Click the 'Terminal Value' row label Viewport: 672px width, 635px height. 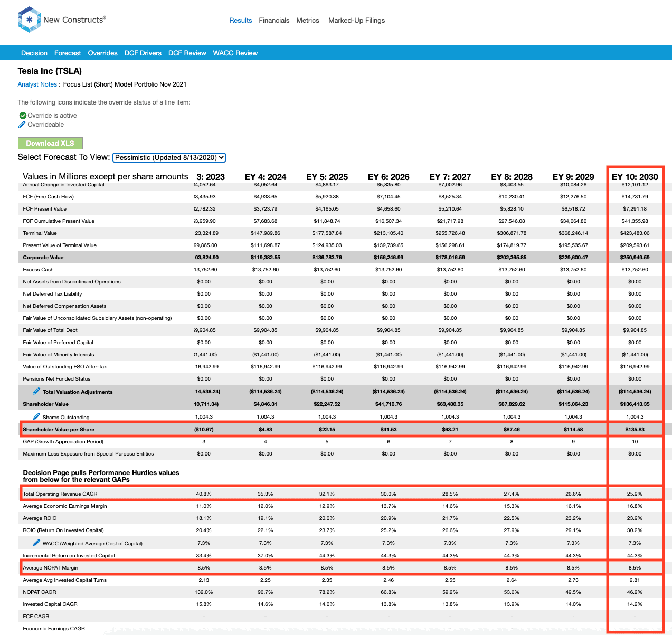(x=40, y=233)
